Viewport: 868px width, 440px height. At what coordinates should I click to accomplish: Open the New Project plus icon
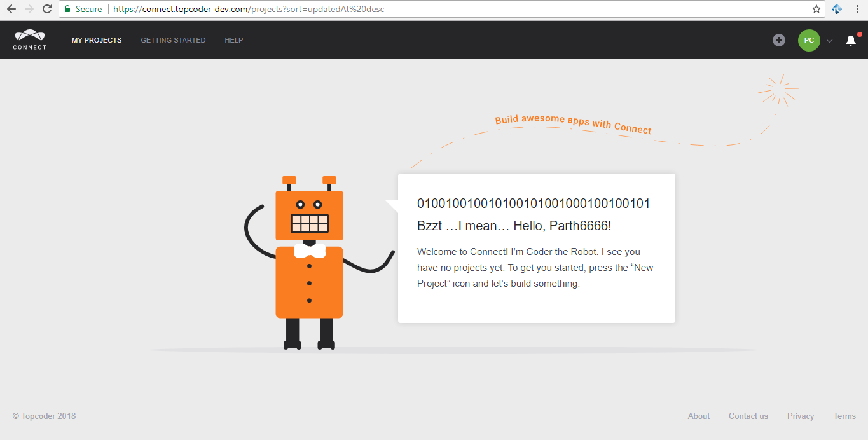tap(779, 40)
